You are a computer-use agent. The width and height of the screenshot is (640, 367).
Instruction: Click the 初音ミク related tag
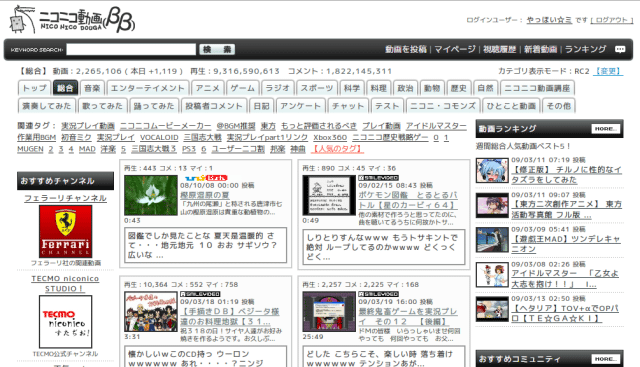tap(76, 138)
